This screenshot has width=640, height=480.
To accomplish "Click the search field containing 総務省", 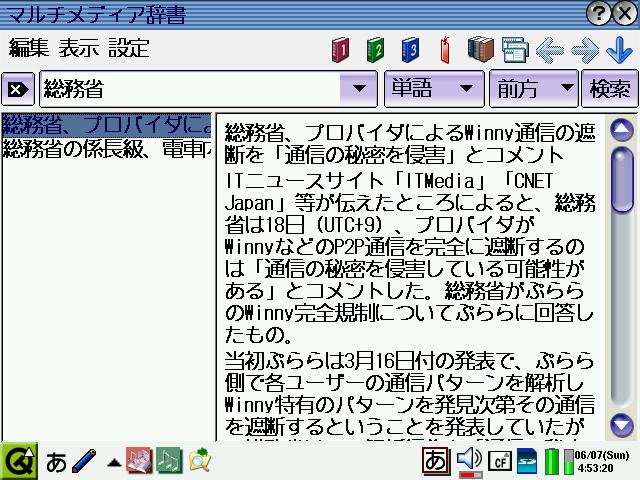I will pyautogui.click(x=190, y=89).
